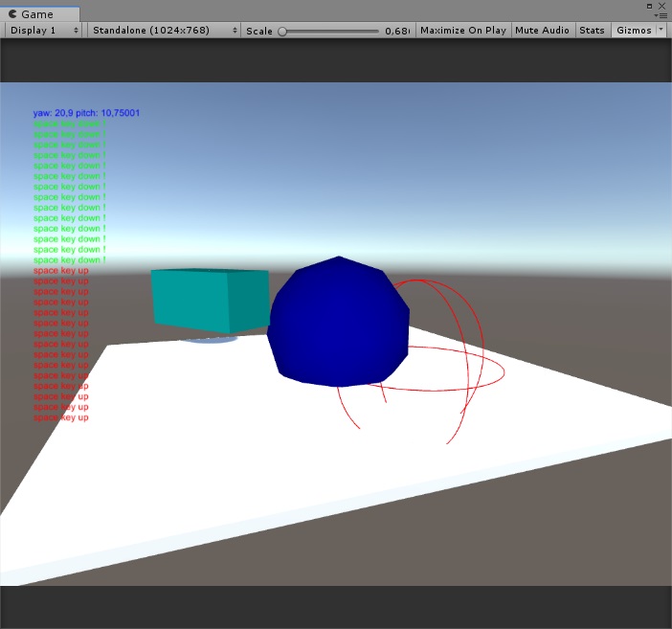
Task: Open the Display 1 dropdown
Action: click(x=43, y=31)
